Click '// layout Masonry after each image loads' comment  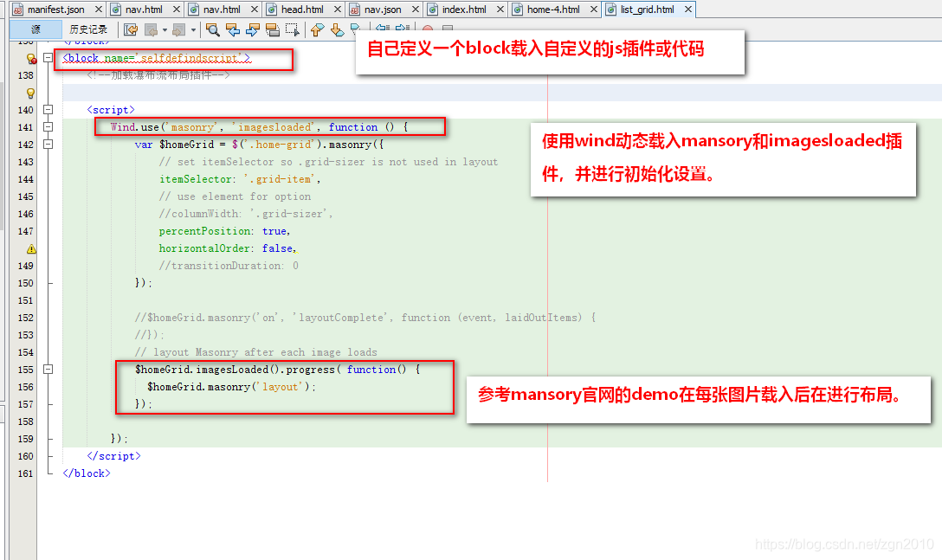point(256,352)
